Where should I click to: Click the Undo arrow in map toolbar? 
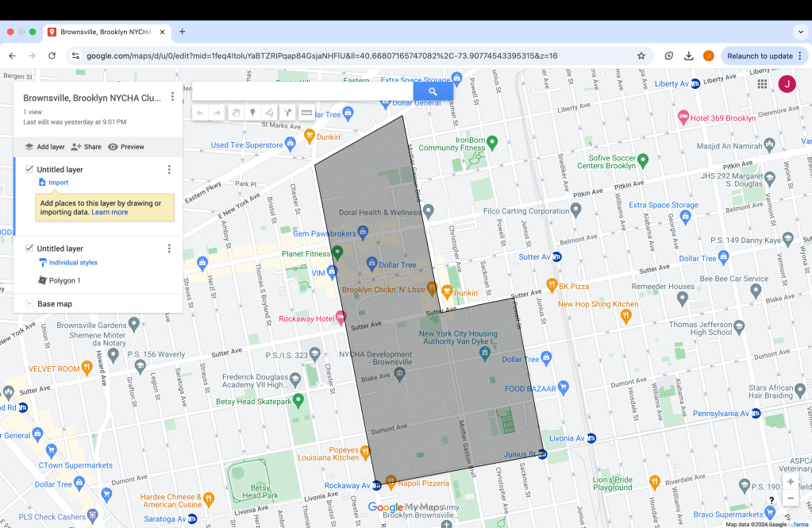tap(200, 113)
